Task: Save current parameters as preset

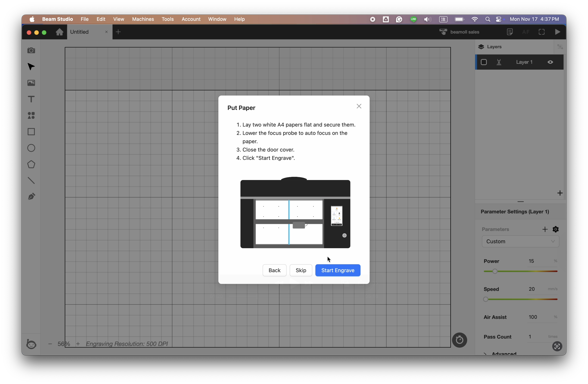Action: (x=545, y=229)
